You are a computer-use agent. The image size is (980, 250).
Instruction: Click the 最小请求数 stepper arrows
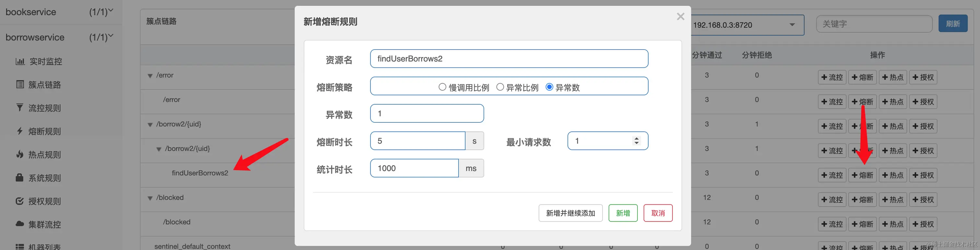coord(636,141)
